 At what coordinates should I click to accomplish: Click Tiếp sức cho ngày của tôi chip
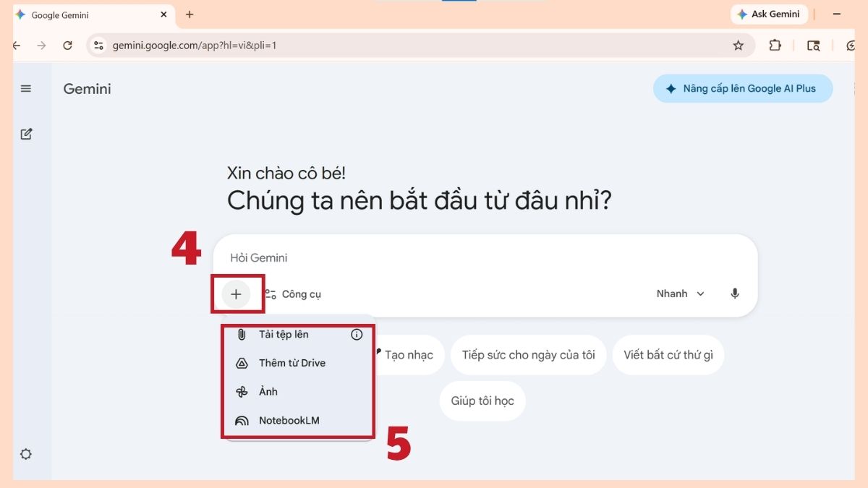(x=529, y=355)
